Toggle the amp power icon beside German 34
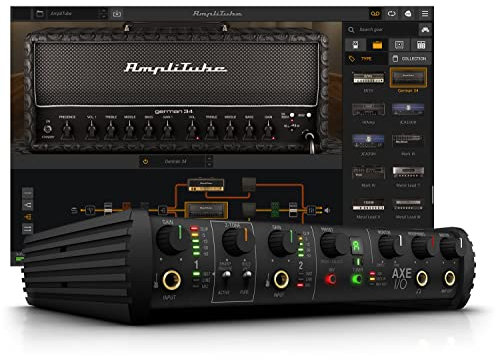The width and height of the screenshot is (496, 360). coord(145,162)
